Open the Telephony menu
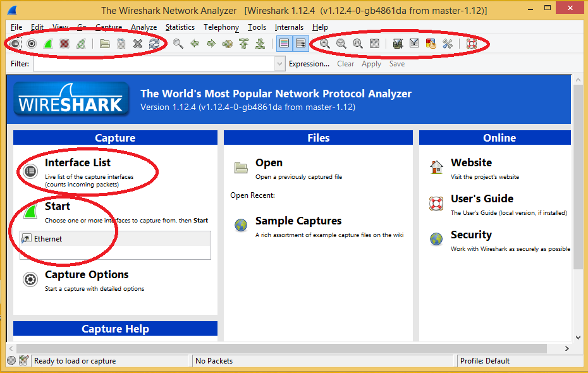The image size is (588, 373). pos(221,27)
